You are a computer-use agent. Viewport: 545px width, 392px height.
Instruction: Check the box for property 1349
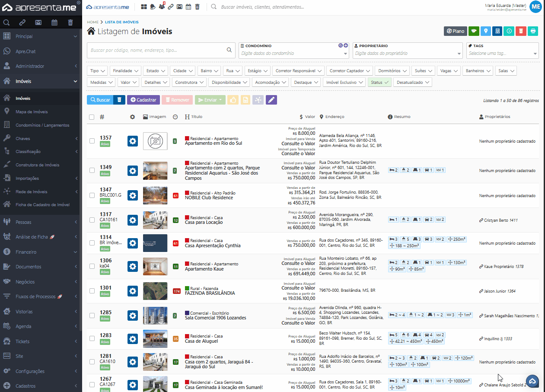tap(92, 170)
